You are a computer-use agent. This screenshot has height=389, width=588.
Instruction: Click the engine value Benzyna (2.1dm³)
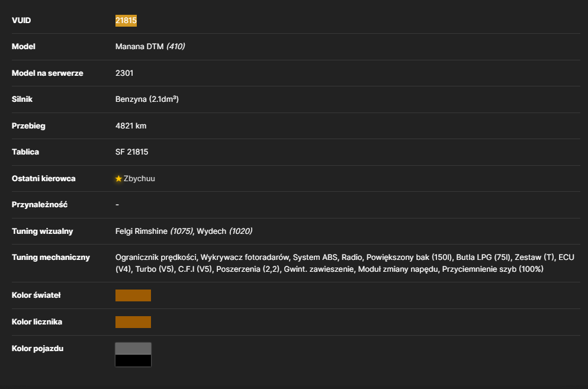147,99
